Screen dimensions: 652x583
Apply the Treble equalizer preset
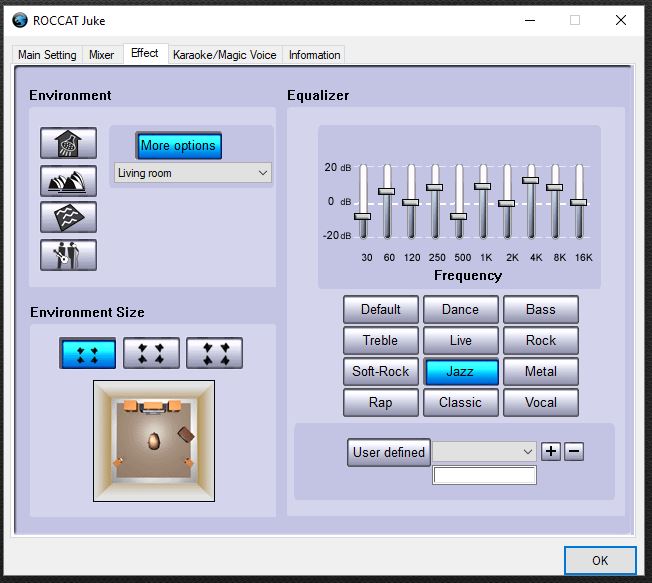tap(381, 340)
